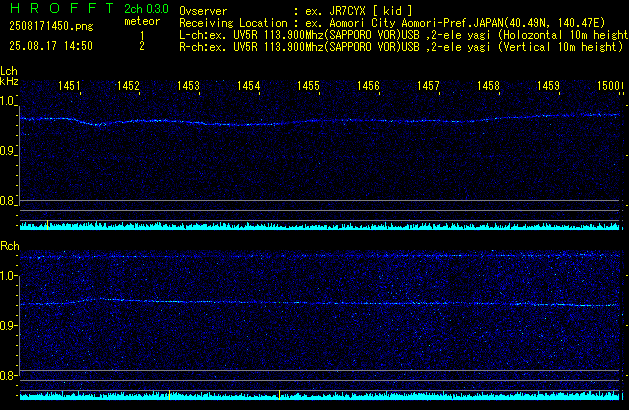The width and height of the screenshot is (629, 410).
Task: Click the date stamp 25.08.17 14:50
Action: click(x=51, y=46)
